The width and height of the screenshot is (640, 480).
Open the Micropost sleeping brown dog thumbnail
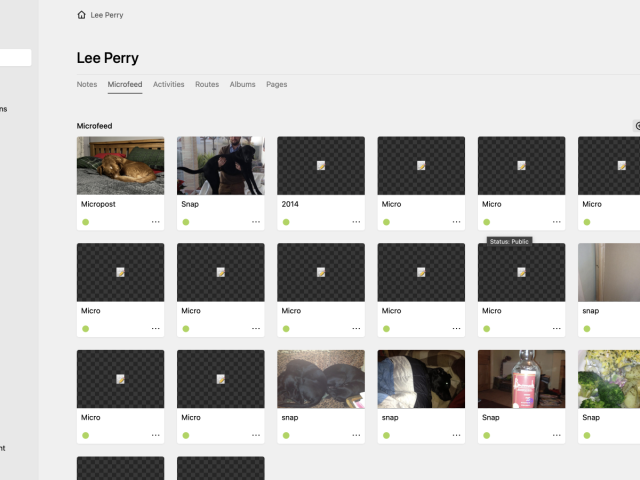120,165
